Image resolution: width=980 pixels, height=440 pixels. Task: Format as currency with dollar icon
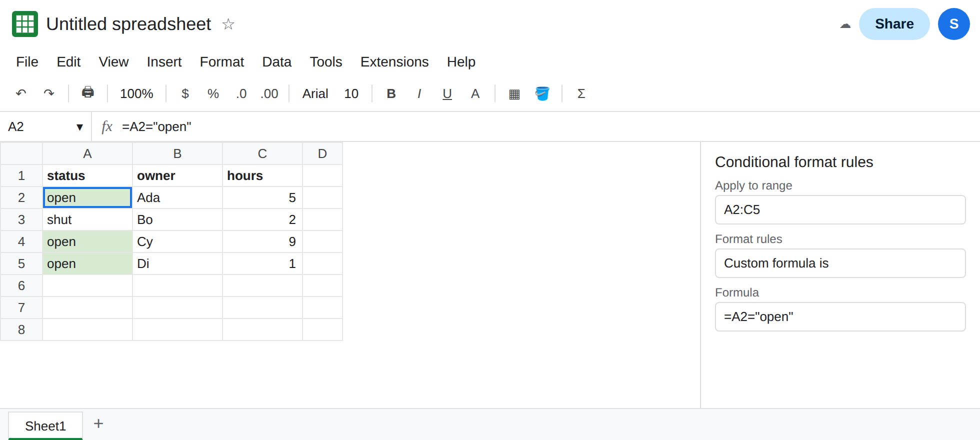185,93
